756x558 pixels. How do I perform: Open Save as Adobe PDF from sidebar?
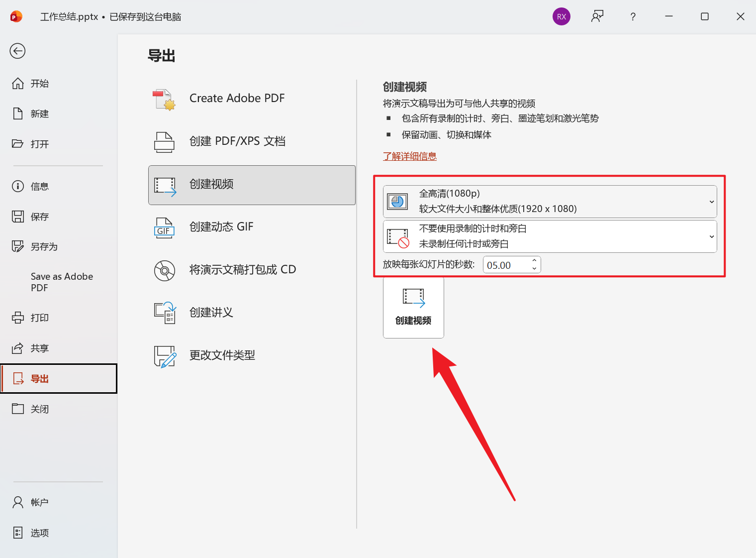tap(61, 282)
